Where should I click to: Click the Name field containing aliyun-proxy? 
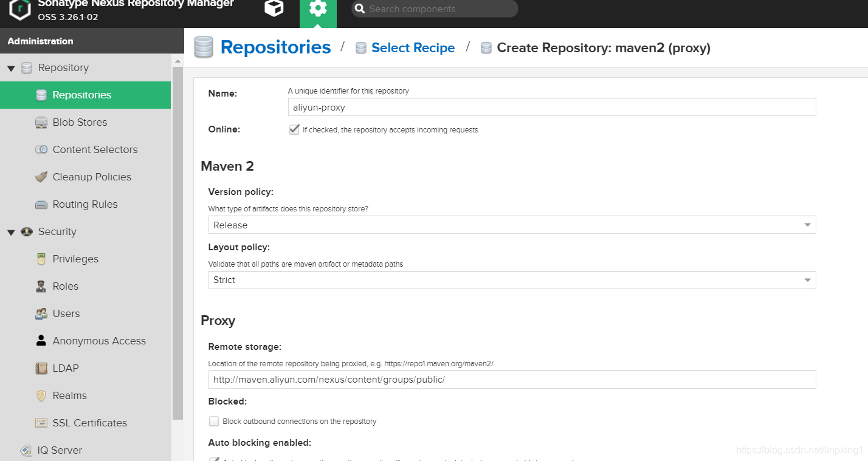552,107
